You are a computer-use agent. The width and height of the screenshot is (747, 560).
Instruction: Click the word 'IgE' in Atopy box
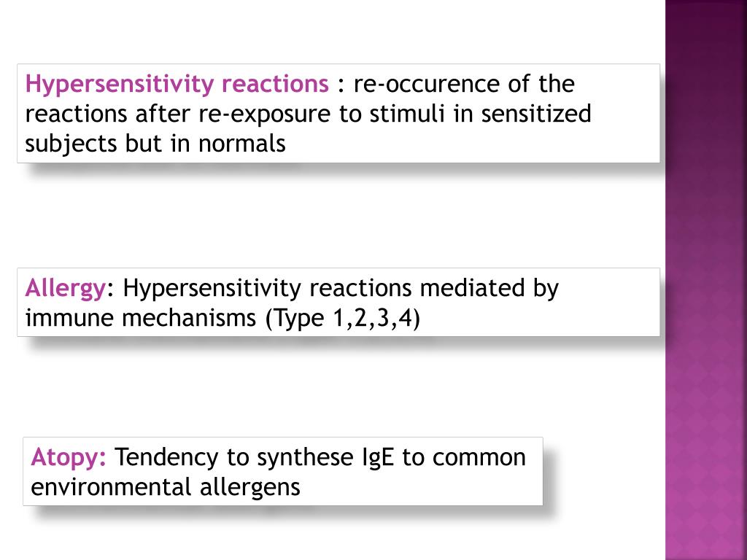pos(379,458)
